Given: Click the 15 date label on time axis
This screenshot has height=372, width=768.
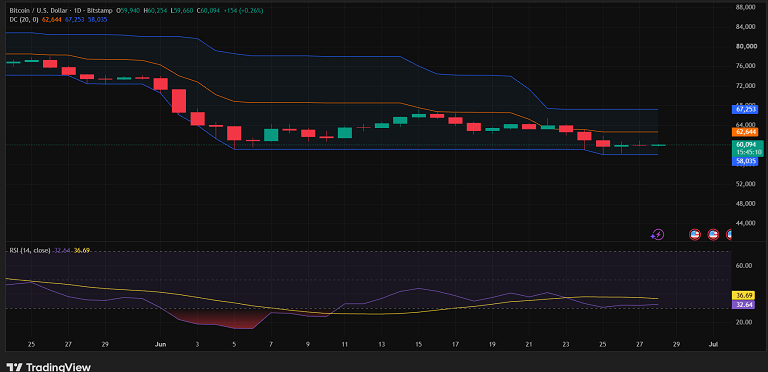Looking at the screenshot, I should [419, 344].
